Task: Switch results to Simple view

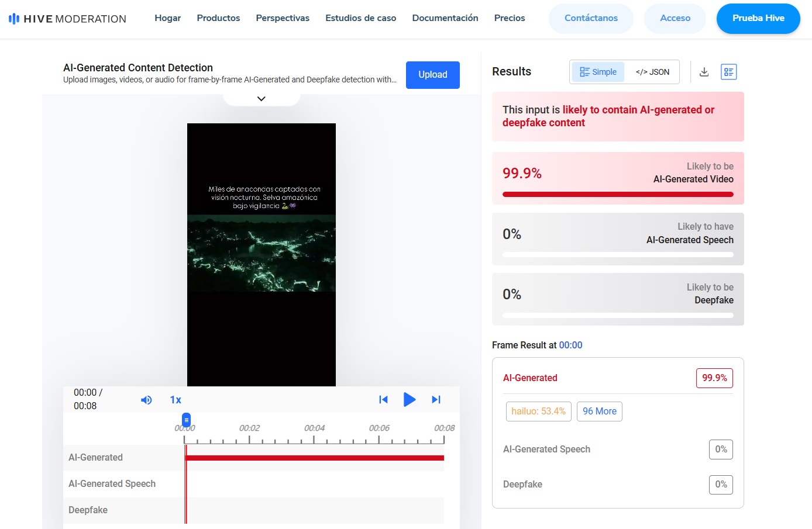Action: coord(598,72)
